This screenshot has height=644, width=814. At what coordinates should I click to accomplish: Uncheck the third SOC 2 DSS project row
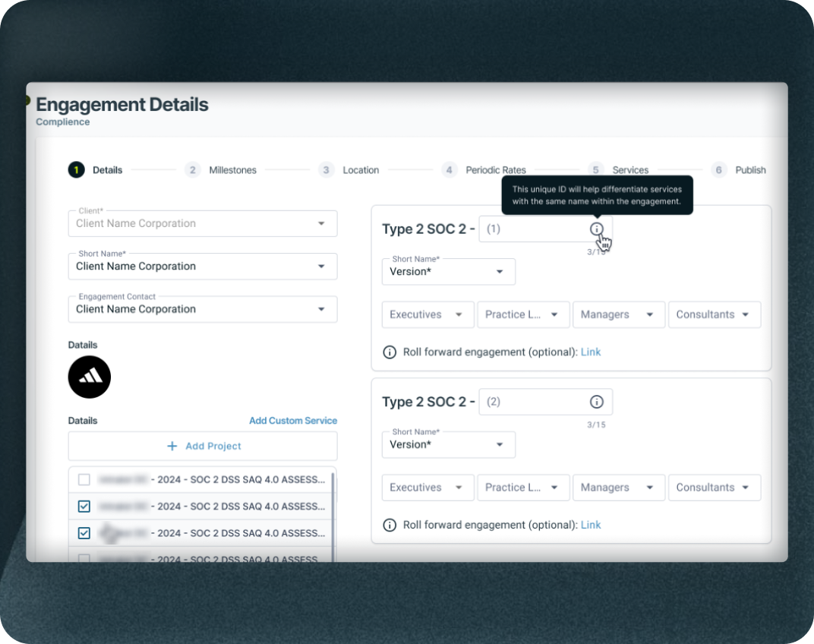click(x=84, y=533)
